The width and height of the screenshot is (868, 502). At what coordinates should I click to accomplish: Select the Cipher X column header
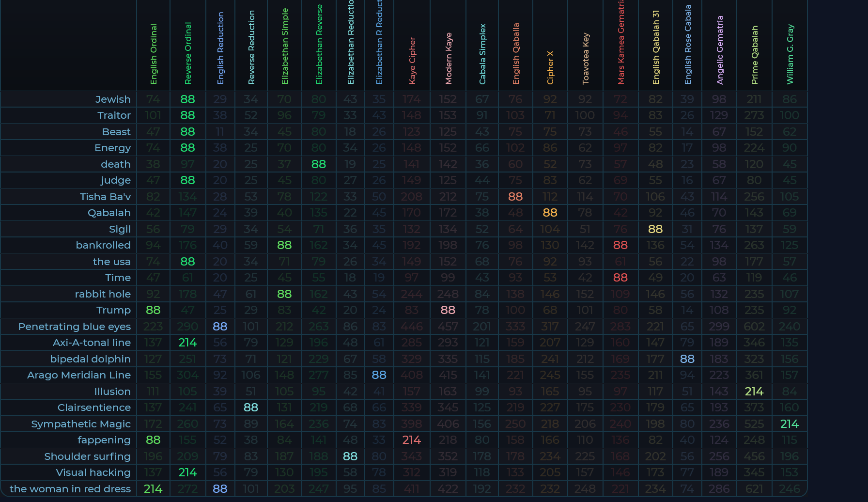pos(550,67)
